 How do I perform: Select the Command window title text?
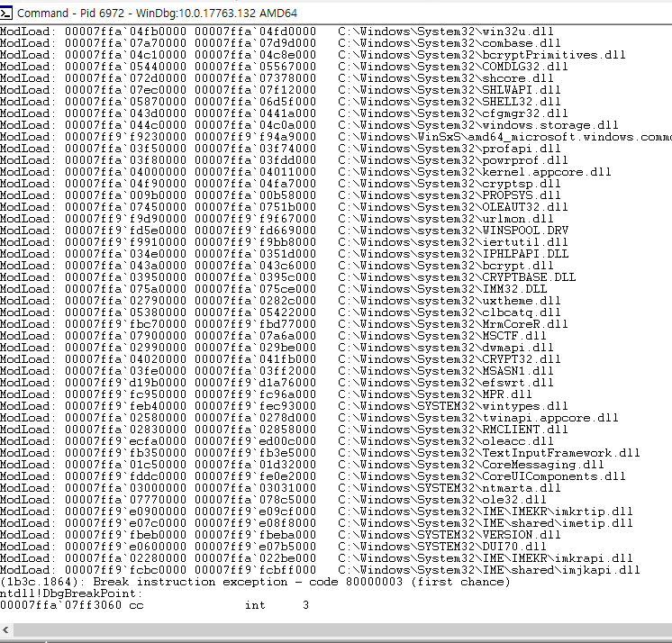pyautogui.click(x=157, y=14)
